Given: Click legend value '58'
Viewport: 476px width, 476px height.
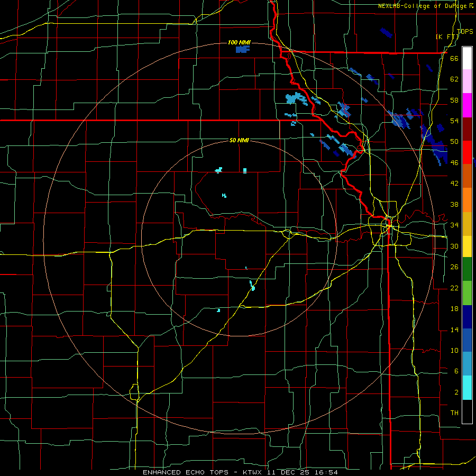Looking at the screenshot, I should (454, 100).
